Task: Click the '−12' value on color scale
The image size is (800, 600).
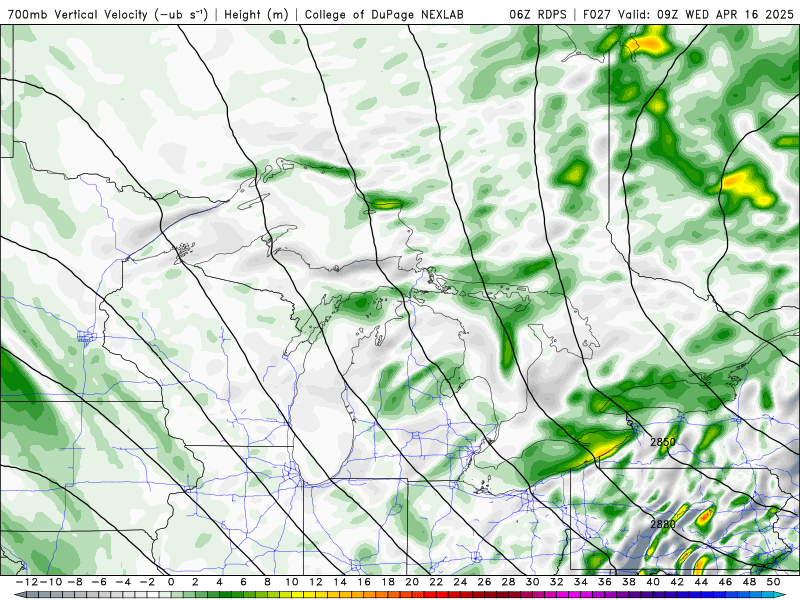Action: pos(26,582)
